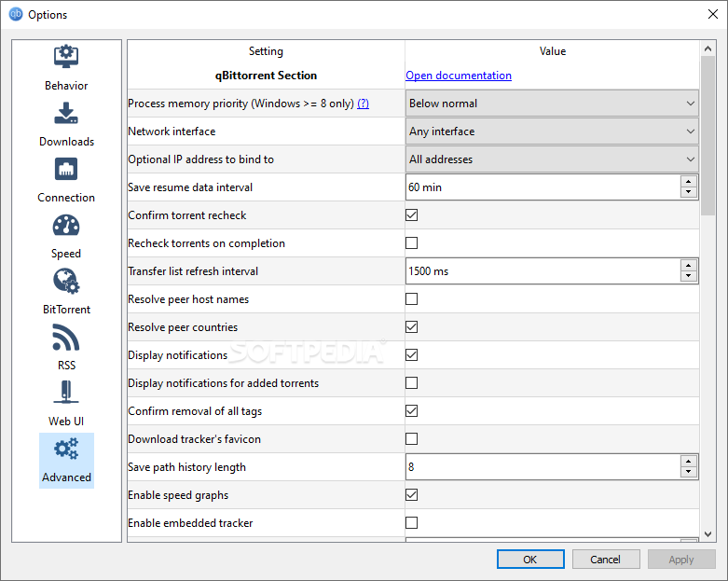728x581 pixels.
Task: Enable Resolve peer host names
Action: point(411,299)
